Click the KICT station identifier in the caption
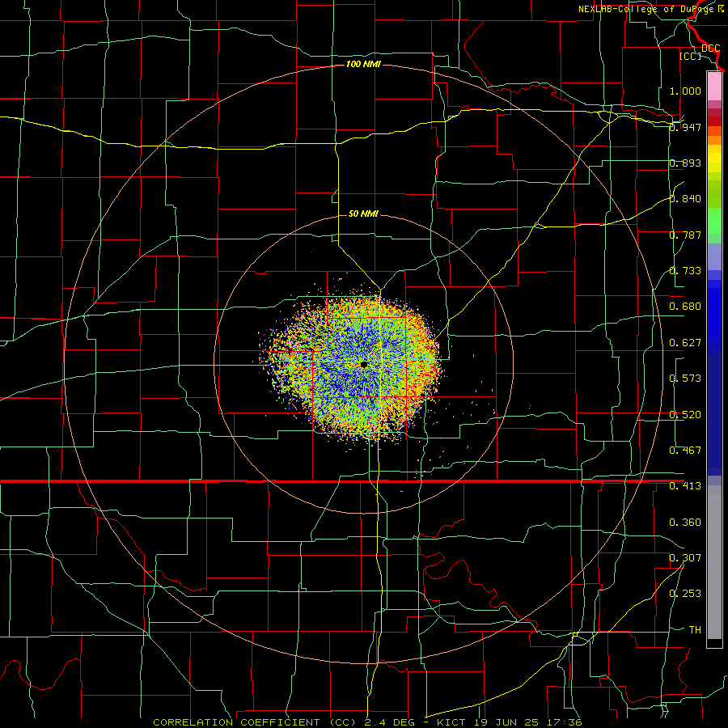This screenshot has width=728, height=728. coord(451,722)
